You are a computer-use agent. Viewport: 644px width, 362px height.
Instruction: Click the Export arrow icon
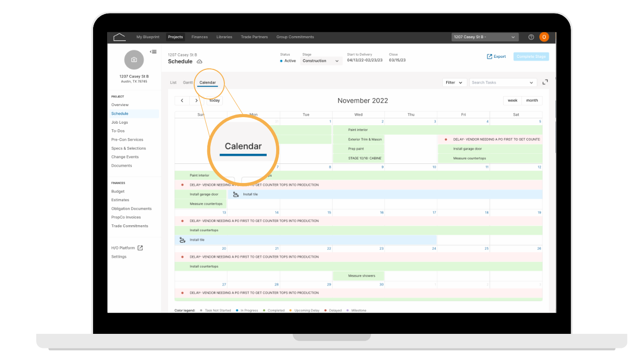click(x=490, y=57)
